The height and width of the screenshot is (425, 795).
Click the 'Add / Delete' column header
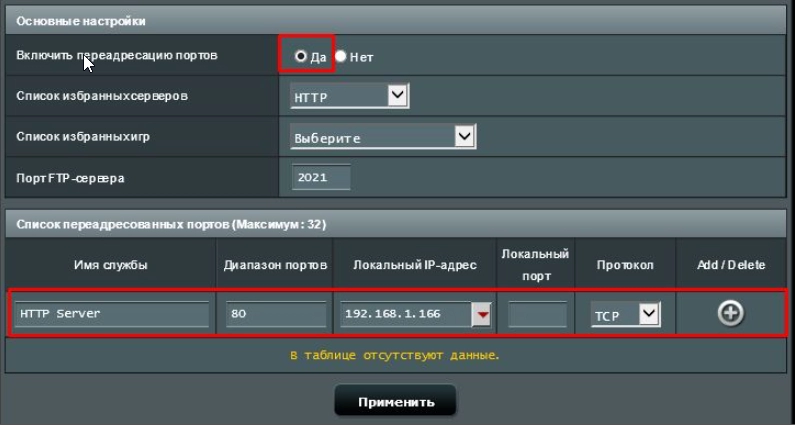click(x=731, y=265)
